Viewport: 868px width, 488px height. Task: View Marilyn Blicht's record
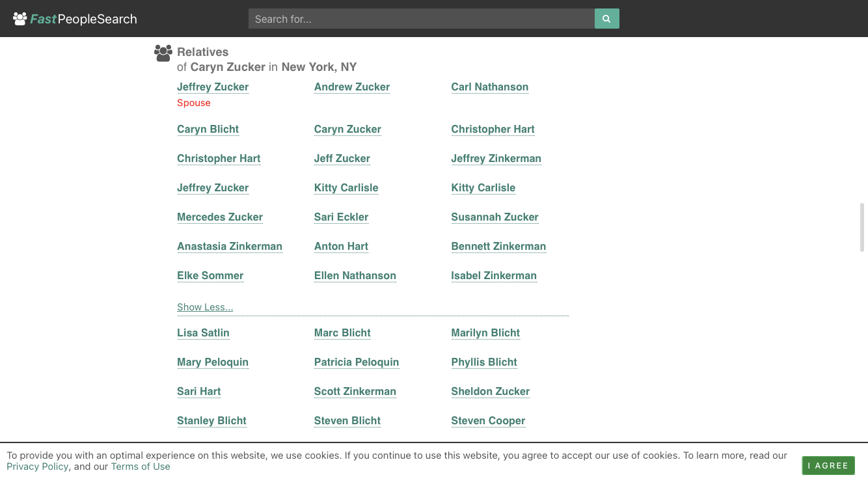(486, 332)
